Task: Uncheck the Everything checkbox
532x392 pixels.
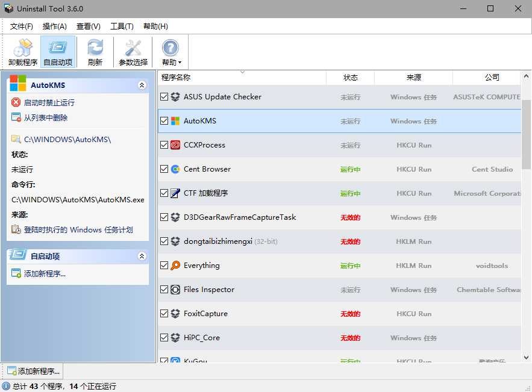Action: pos(164,266)
